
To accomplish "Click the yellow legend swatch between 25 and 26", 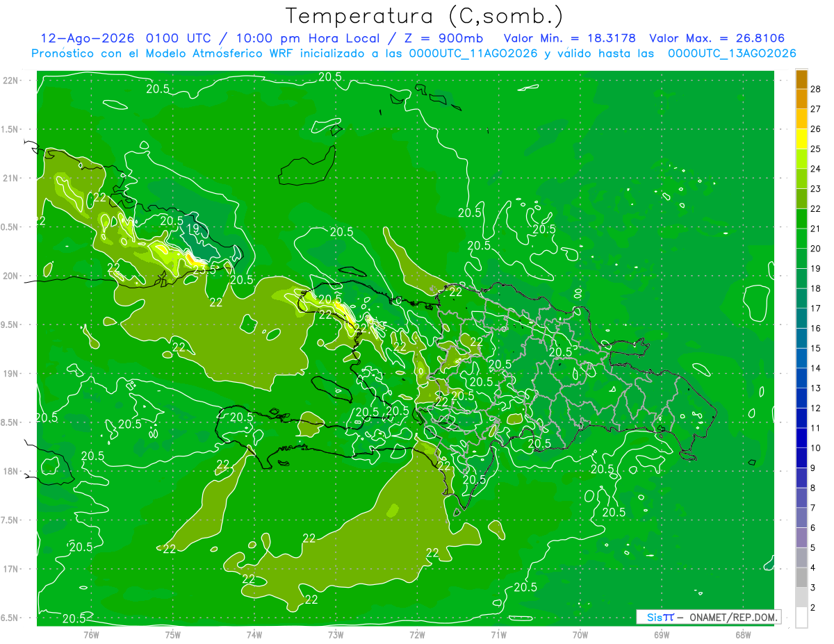I will pyautogui.click(x=801, y=139).
